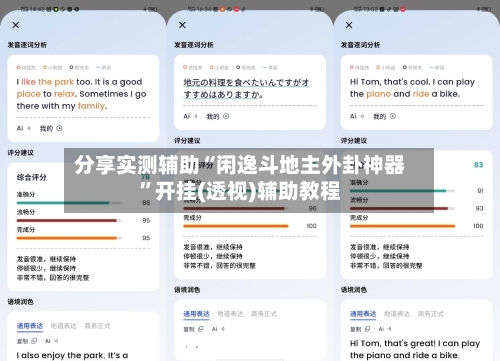Tap the 流畅分 score value 96

312,208
